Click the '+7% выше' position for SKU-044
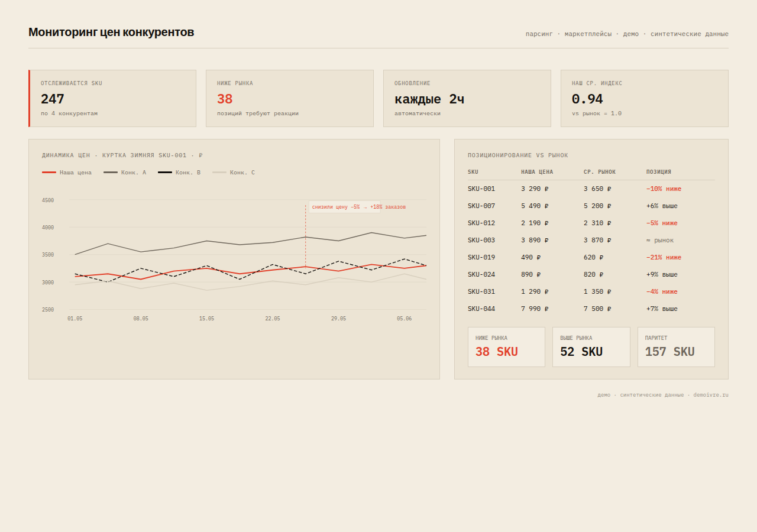This screenshot has width=757, height=532. [x=662, y=309]
